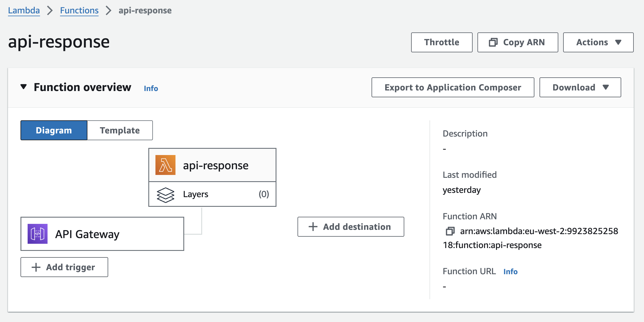
Task: Click the Layers count (0)
Action: click(x=264, y=194)
